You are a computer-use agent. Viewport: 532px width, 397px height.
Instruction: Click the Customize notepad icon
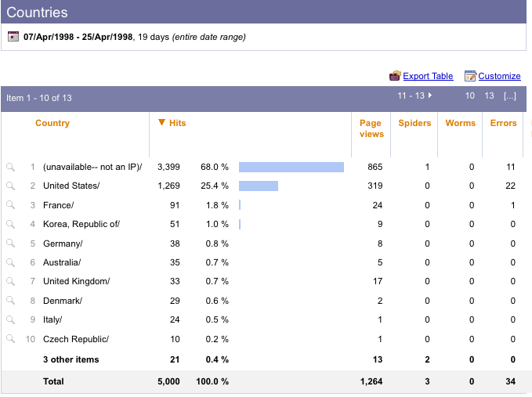(470, 76)
